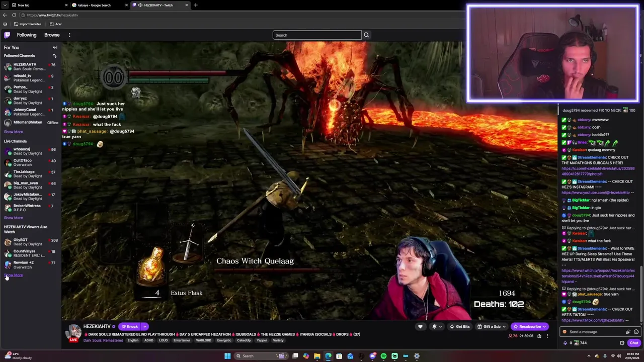This screenshot has height=362, width=644.
Task: Collapse the For You sidebar
Action: [55, 47]
